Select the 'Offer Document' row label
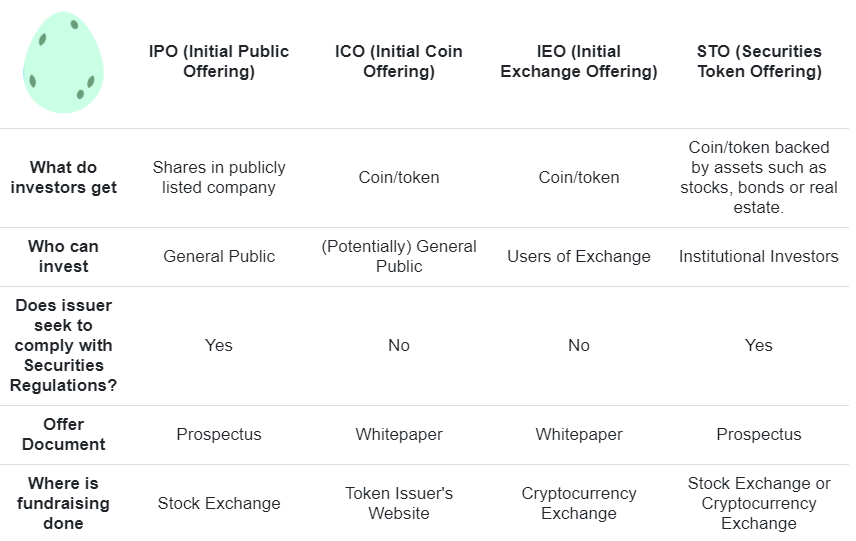Viewport: 856px width, 541px height. click(63, 435)
